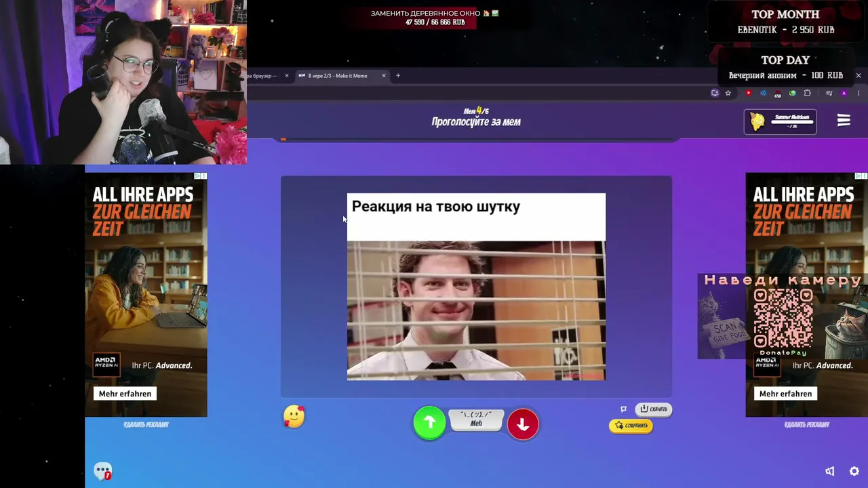
Task: Click the 'Вечерний аноним - 100 RUB' entry
Action: tap(786, 76)
